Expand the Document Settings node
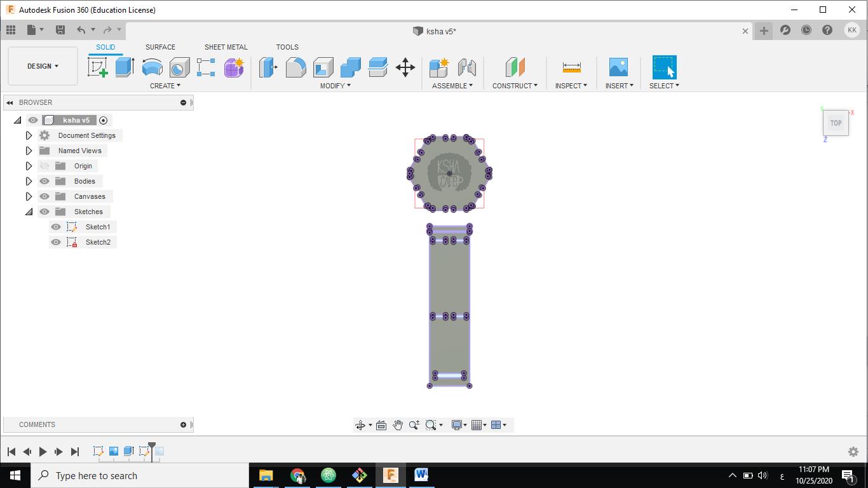This screenshot has width=868, height=488. point(29,135)
